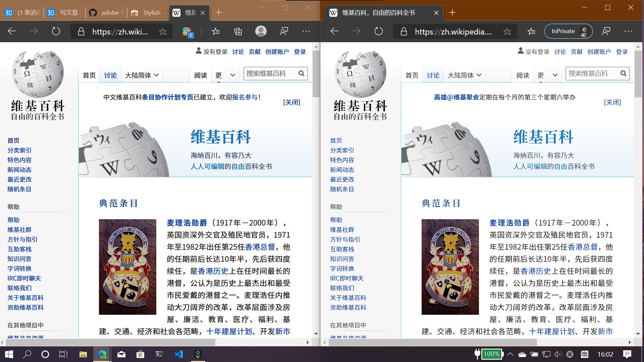Close the right window's Wikipedia tab
This screenshot has width=644, height=362.
436,13
